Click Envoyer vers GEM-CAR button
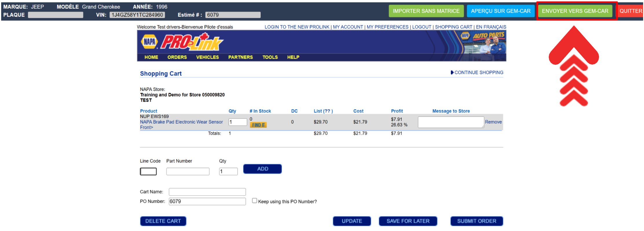Screen dimensions: 644x231 click(575, 11)
